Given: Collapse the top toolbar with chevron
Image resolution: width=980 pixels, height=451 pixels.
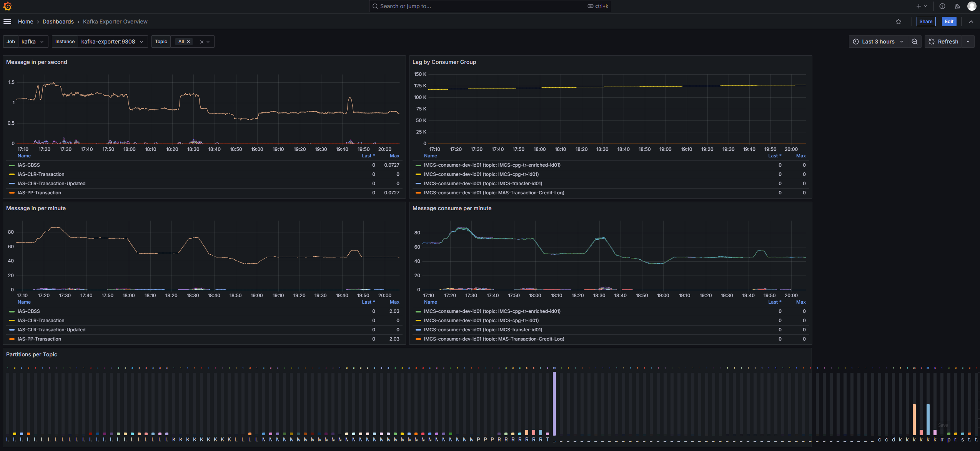Looking at the screenshot, I should coord(971,22).
